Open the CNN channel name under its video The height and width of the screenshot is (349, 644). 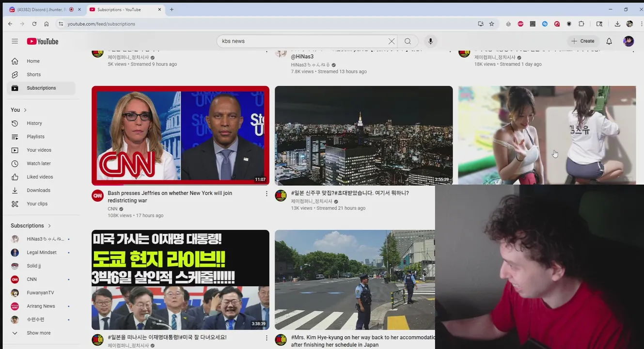(x=112, y=209)
